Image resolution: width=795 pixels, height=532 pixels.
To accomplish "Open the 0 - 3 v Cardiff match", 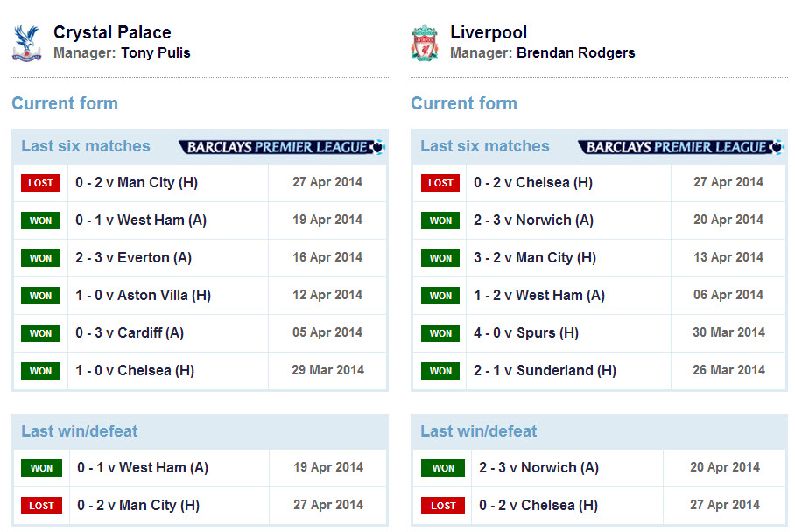I will 130,332.
